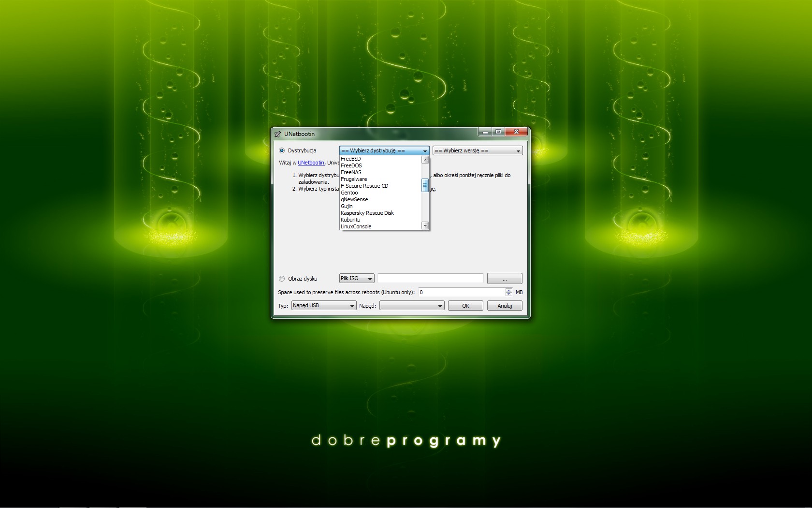Viewport: 812px width, 508px height.
Task: Select Kaspersky Rescue Disk entry
Action: pos(367,213)
